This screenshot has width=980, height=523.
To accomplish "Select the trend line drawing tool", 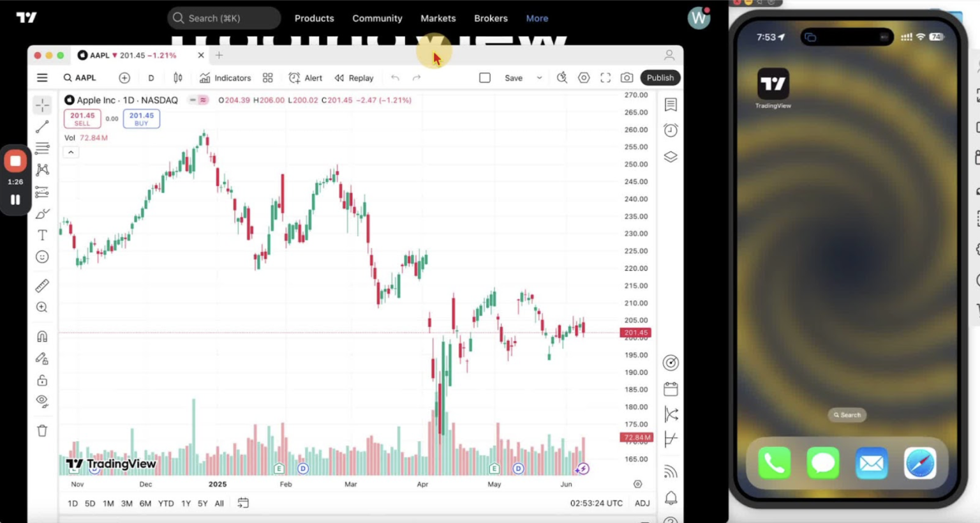I will (41, 126).
